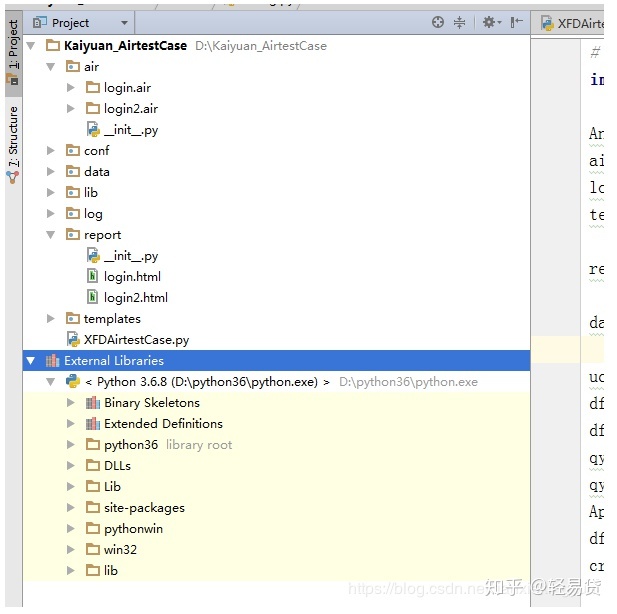Click Python icon of __init__.py under air

coord(93,129)
